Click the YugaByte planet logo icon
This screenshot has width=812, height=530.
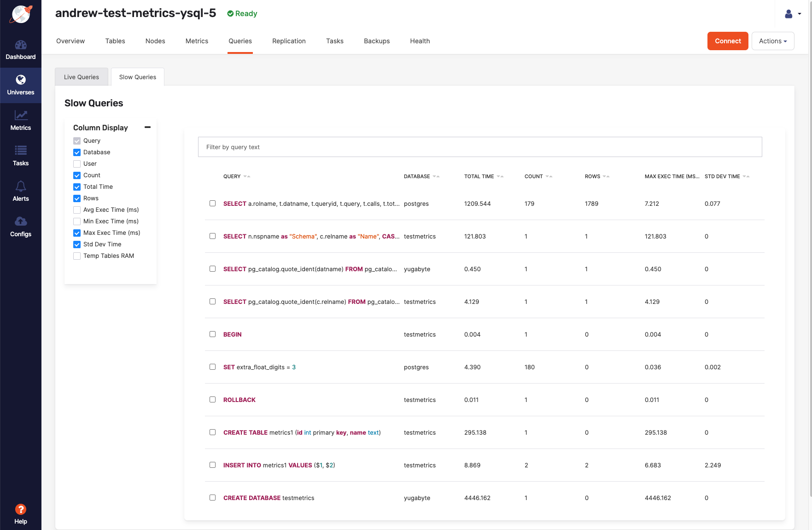pos(21,15)
